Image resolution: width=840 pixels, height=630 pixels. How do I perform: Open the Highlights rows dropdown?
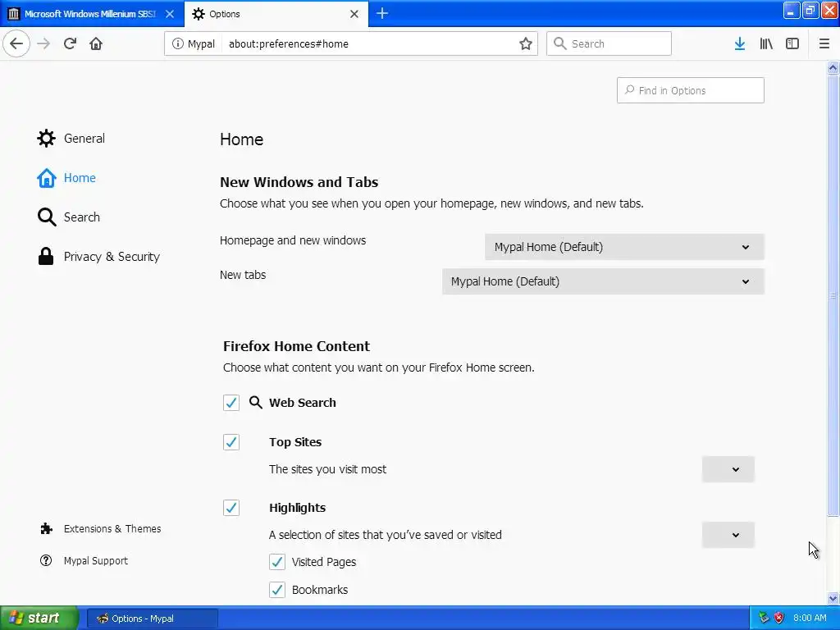point(728,535)
